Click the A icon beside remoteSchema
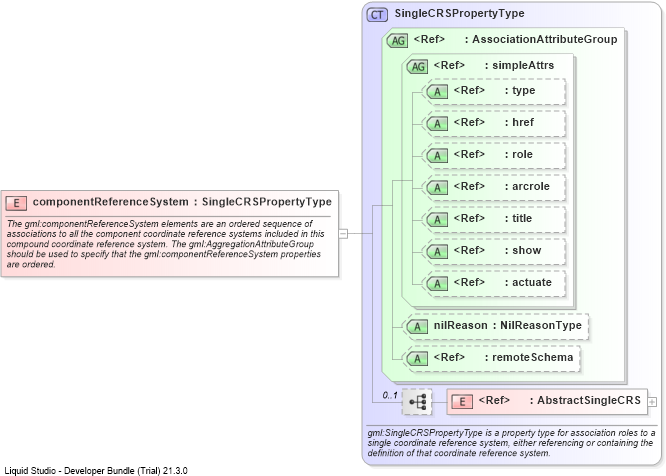The height and width of the screenshot is (476, 666). (x=417, y=359)
